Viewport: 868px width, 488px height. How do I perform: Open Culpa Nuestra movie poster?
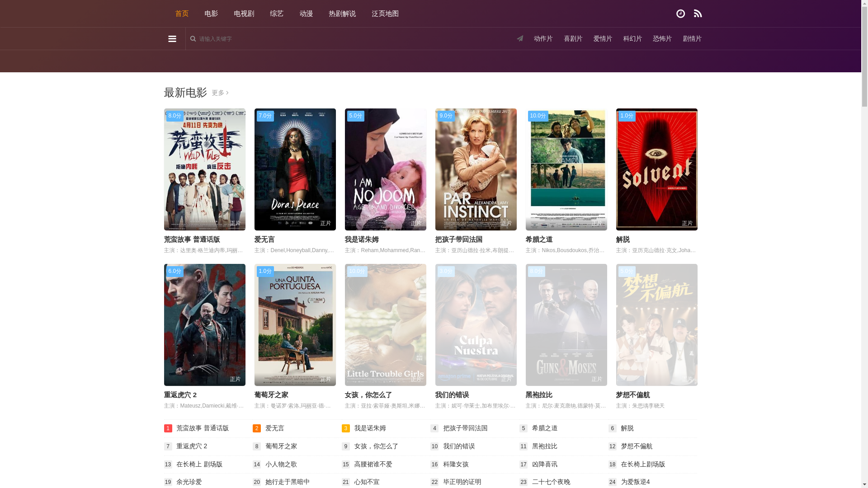tap(476, 325)
